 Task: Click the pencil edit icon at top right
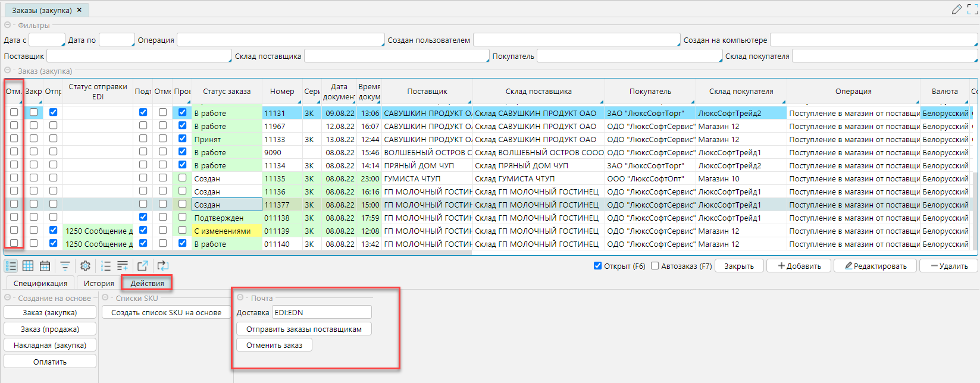(x=957, y=10)
